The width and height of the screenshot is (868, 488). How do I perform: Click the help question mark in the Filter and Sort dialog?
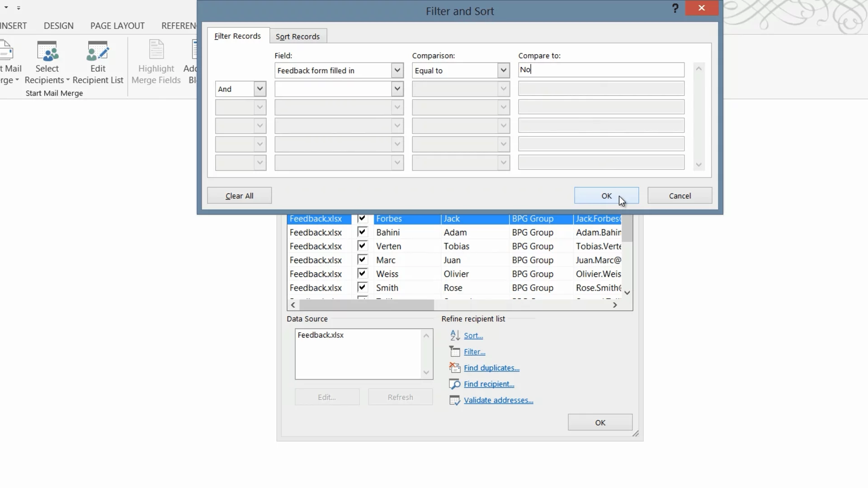(675, 8)
